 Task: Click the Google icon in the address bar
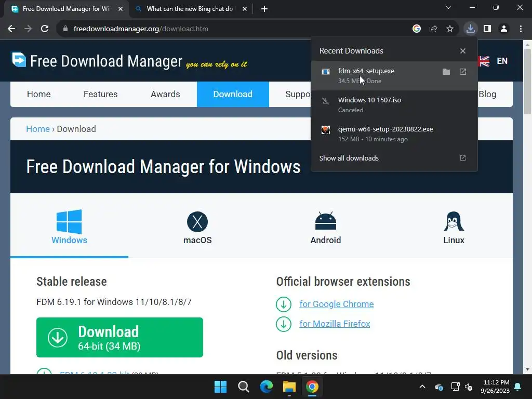[x=417, y=29]
